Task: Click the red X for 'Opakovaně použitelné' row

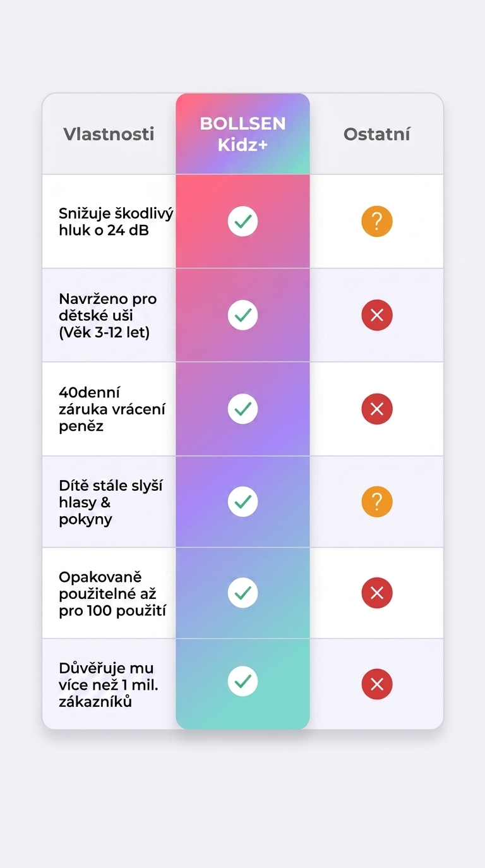Action: click(377, 593)
